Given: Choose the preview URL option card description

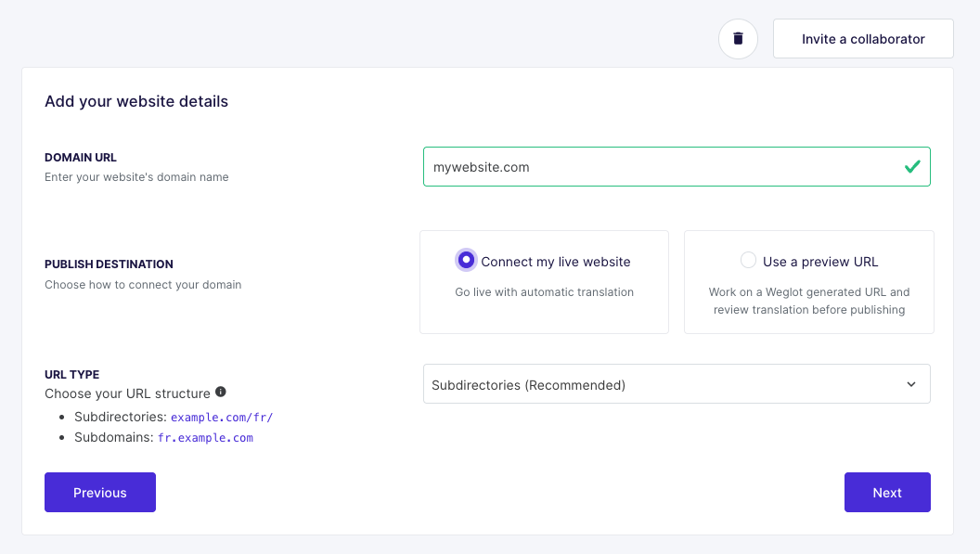Looking at the screenshot, I should [x=809, y=301].
